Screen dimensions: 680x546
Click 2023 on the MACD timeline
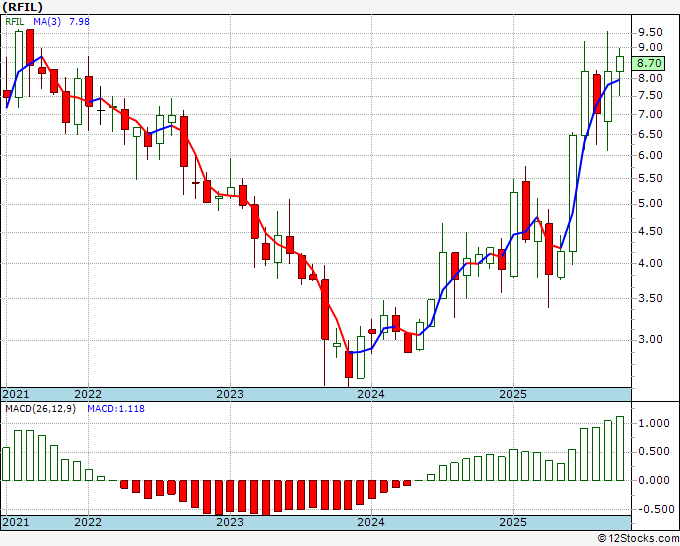230,522
